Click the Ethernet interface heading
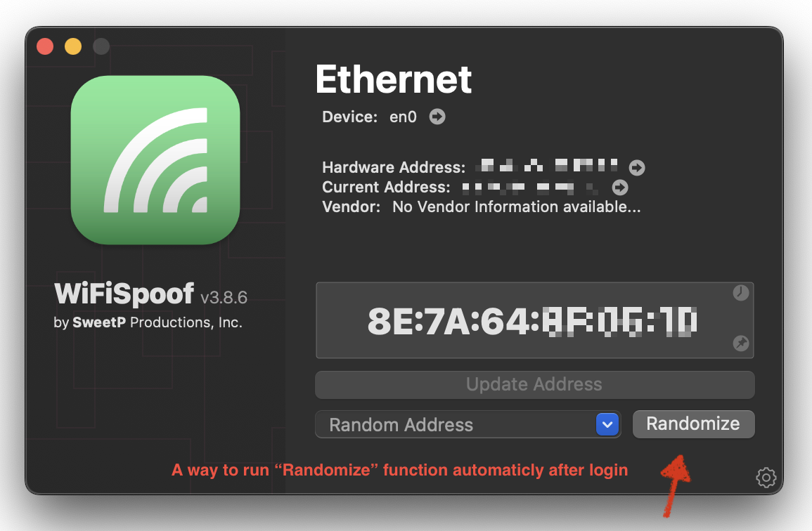 point(394,79)
